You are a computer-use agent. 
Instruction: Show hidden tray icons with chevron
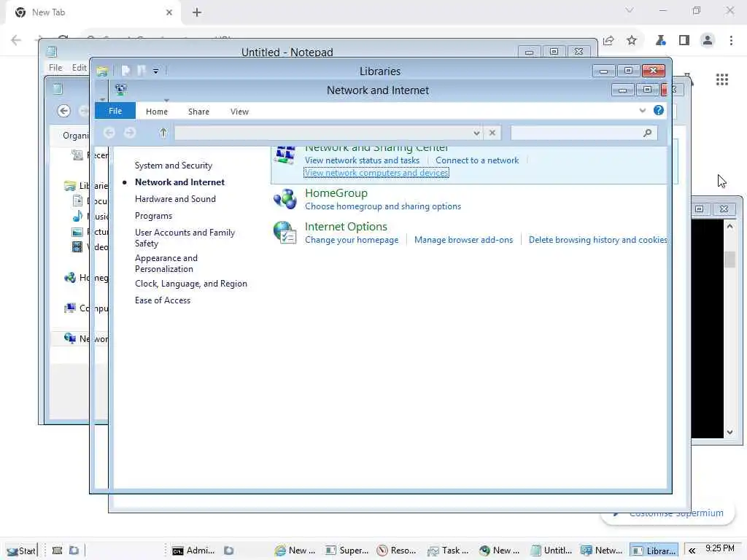pyautogui.click(x=692, y=551)
